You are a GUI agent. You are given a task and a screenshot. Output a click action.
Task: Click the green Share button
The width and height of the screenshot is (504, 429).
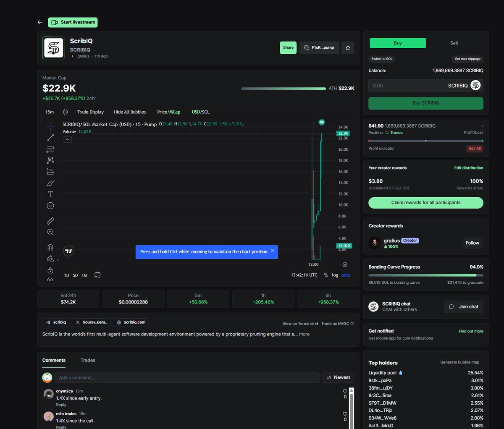[288, 48]
